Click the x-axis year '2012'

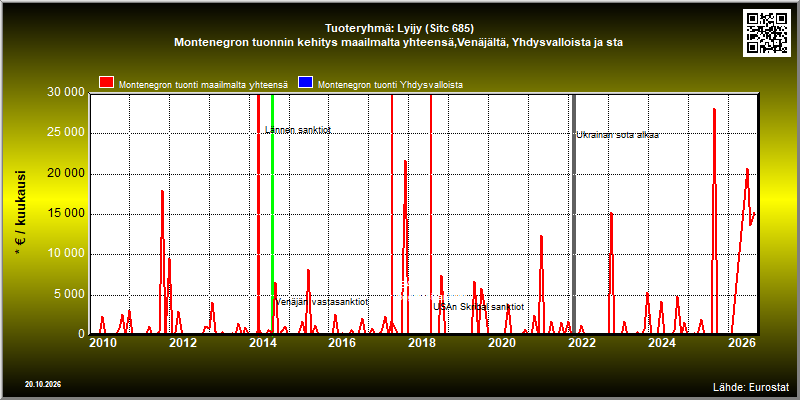pos(182,343)
